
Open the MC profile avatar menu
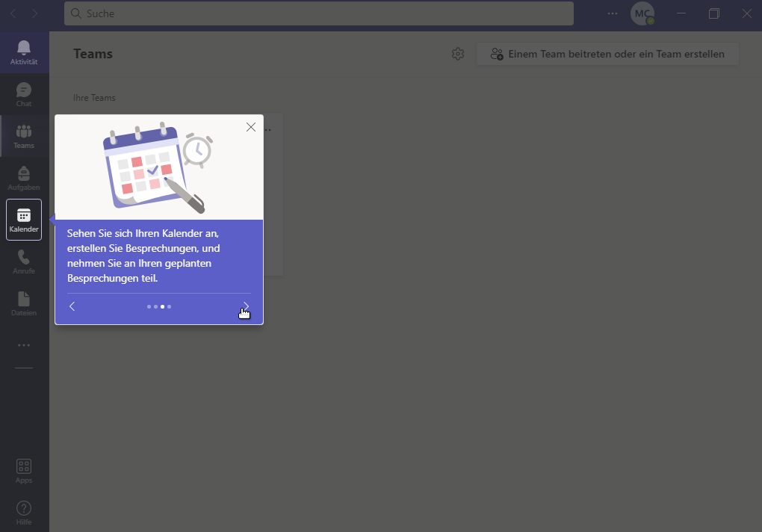642,13
